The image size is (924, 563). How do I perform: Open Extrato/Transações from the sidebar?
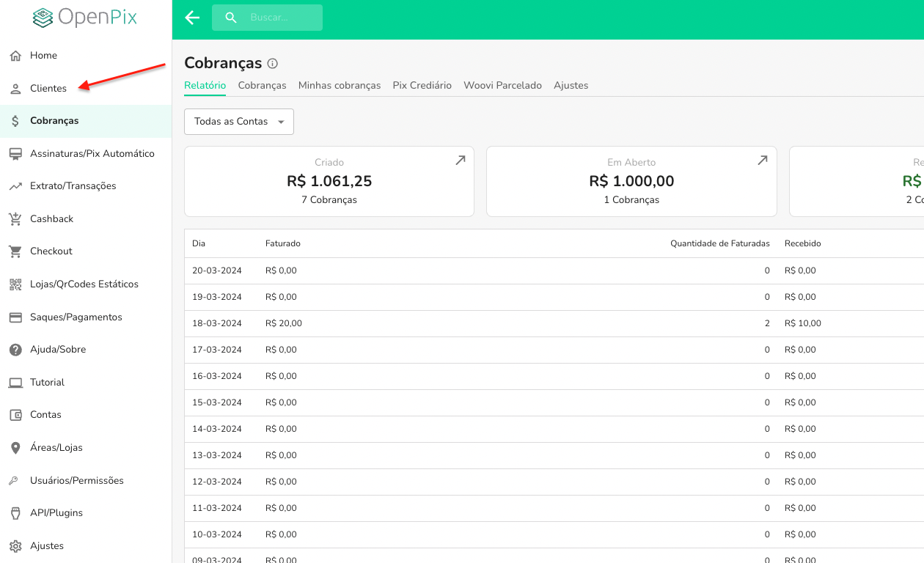point(73,186)
